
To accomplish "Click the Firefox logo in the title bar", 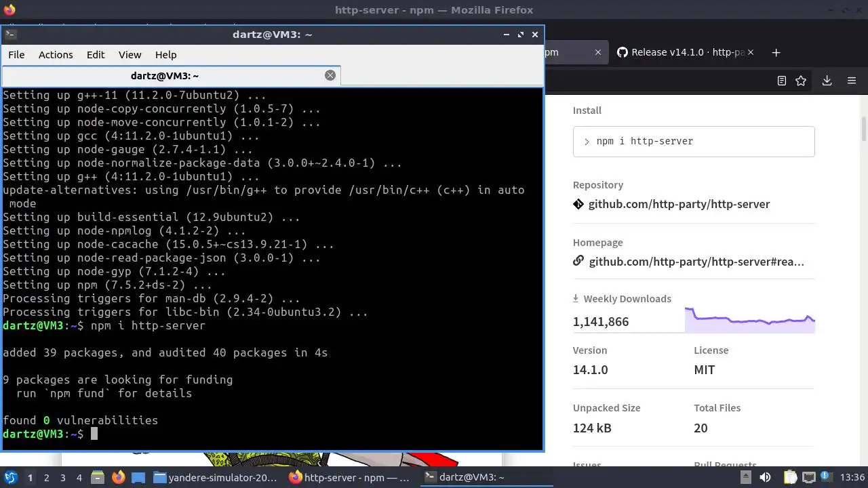I will [x=9, y=9].
